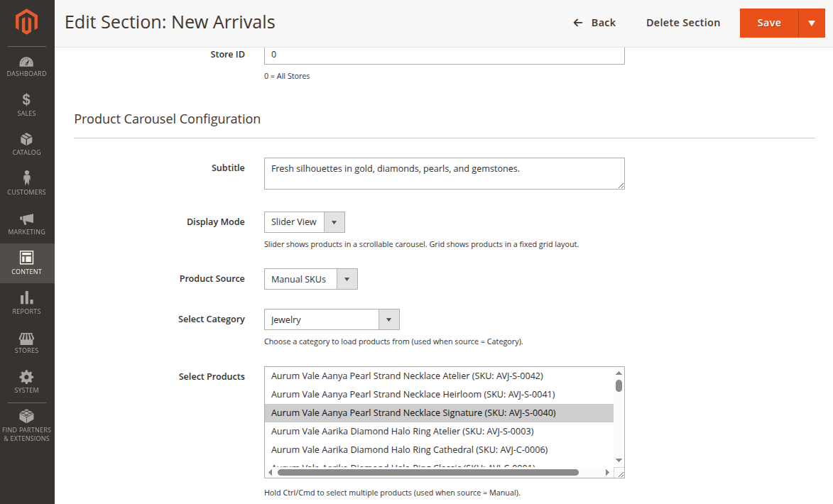Viewport: 833px width, 504px height.
Task: Click the Subtitle textarea resize handle
Action: click(621, 185)
